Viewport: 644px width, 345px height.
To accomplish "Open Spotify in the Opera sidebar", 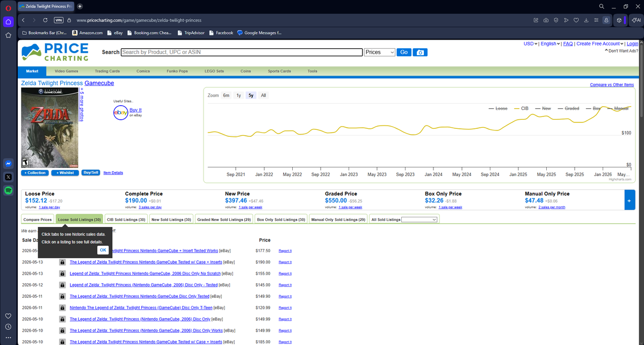I will point(8,190).
